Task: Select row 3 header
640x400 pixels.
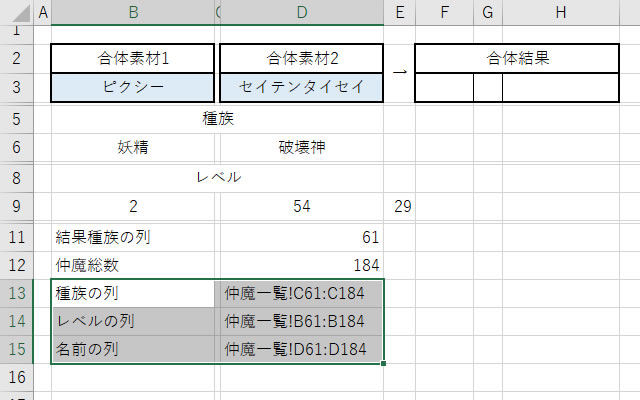Action: point(16,87)
